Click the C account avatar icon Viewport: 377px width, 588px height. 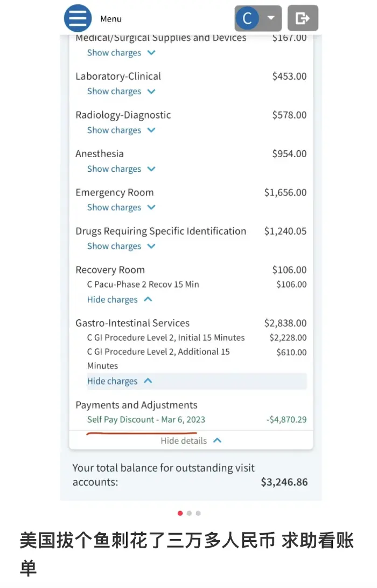click(247, 18)
